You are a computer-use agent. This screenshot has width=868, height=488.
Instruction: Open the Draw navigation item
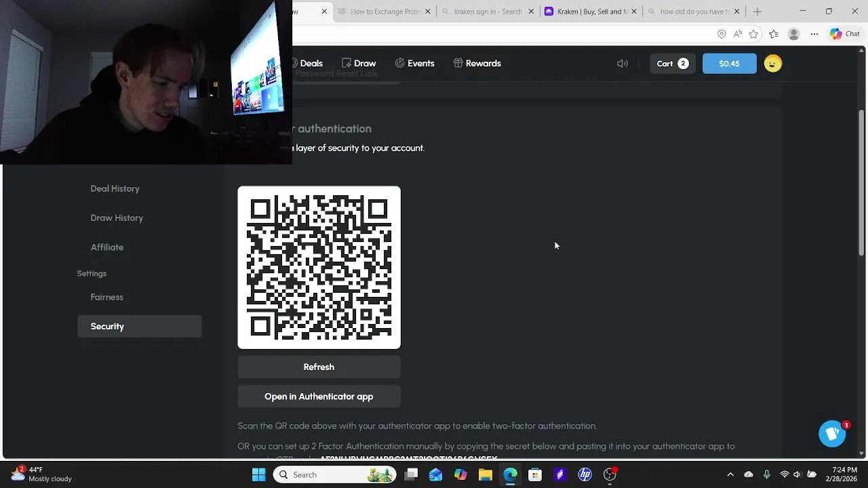click(x=359, y=63)
